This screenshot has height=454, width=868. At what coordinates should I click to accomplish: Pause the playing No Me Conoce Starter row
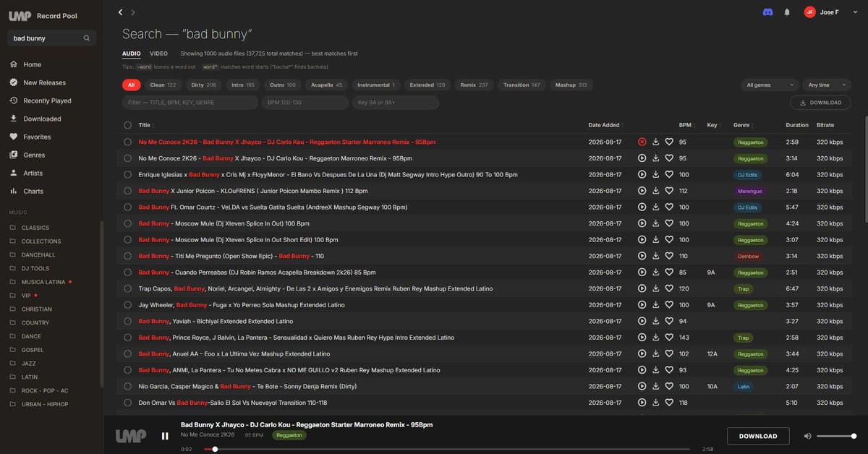(642, 142)
